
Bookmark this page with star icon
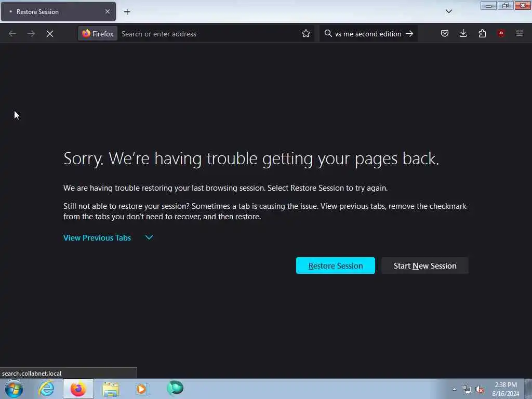coord(306,34)
